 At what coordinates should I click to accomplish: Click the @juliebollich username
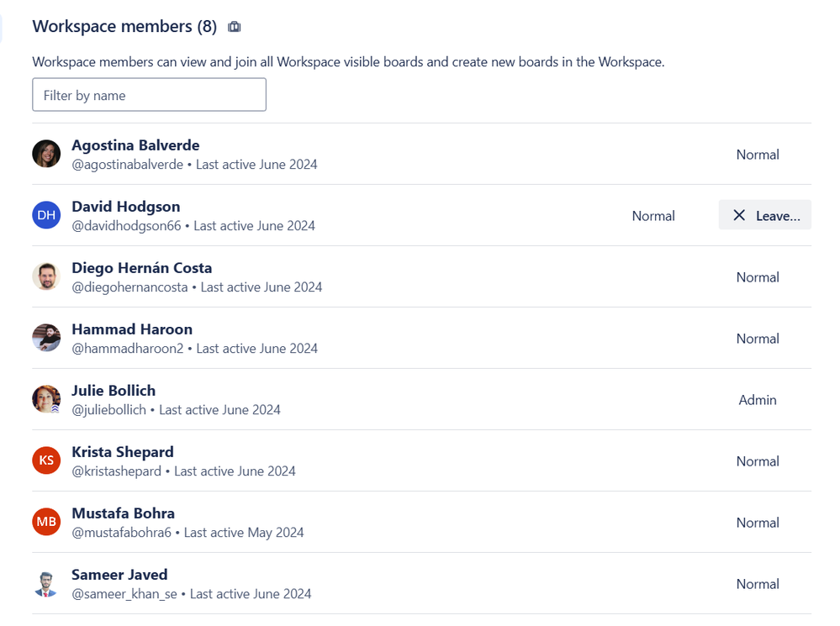click(x=110, y=409)
